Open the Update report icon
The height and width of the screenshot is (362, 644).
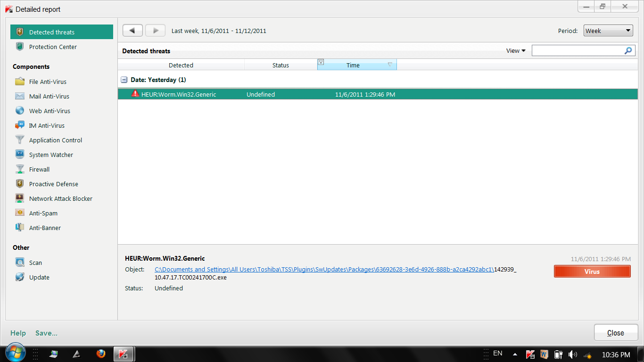point(20,277)
